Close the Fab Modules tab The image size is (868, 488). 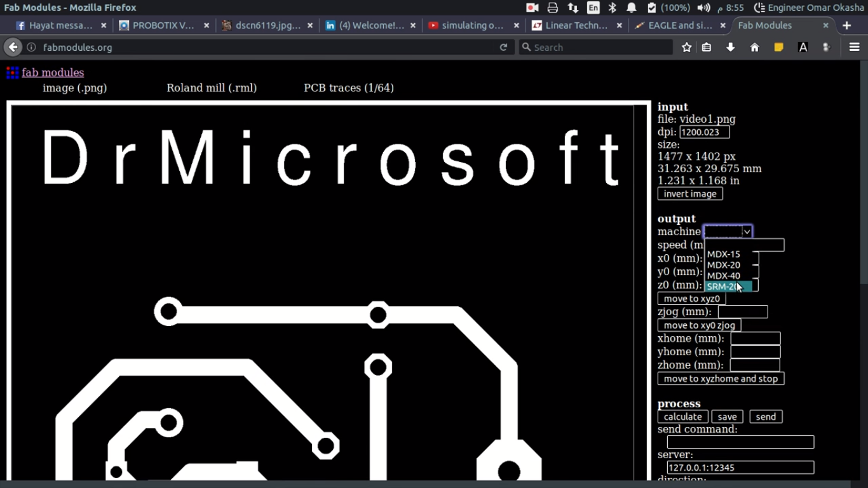(x=825, y=25)
